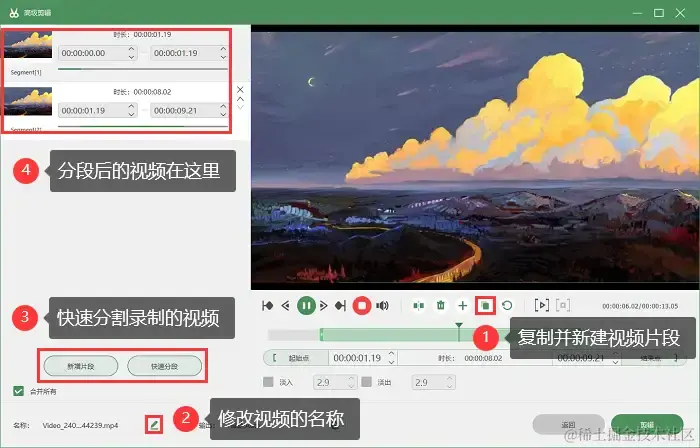Play the selected segment with bracketed play icon
This screenshot has height=448, width=700.
(x=542, y=306)
